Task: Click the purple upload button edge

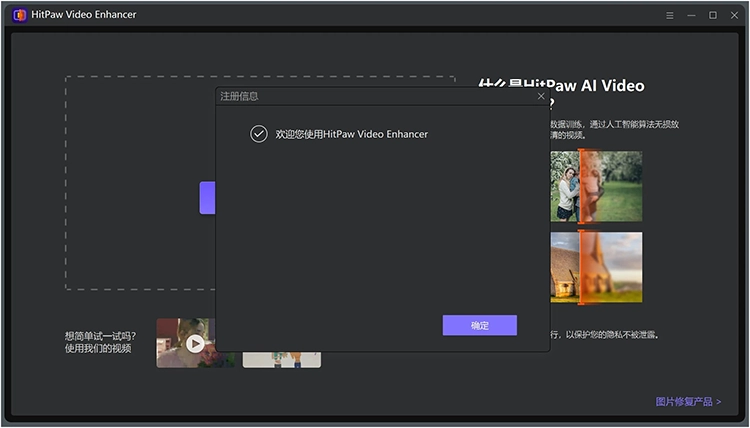Action: 207,198
